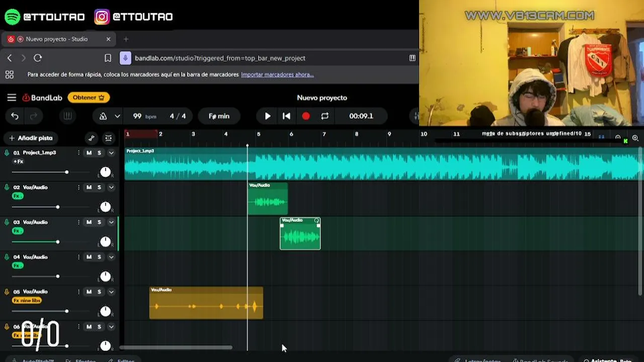This screenshot has width=644, height=362.
Task: Open Fx nine libs on track 05
Action: (27, 301)
